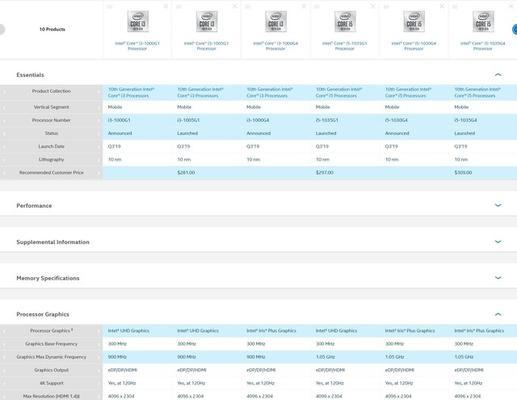
Task: Collapse the Essentials section
Action: tap(498, 75)
